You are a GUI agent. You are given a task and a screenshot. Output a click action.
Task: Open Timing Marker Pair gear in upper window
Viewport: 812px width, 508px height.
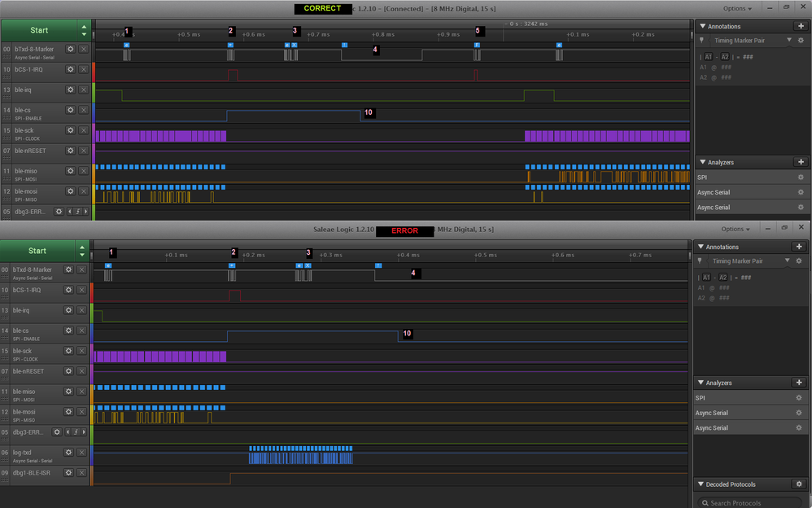pyautogui.click(x=801, y=41)
